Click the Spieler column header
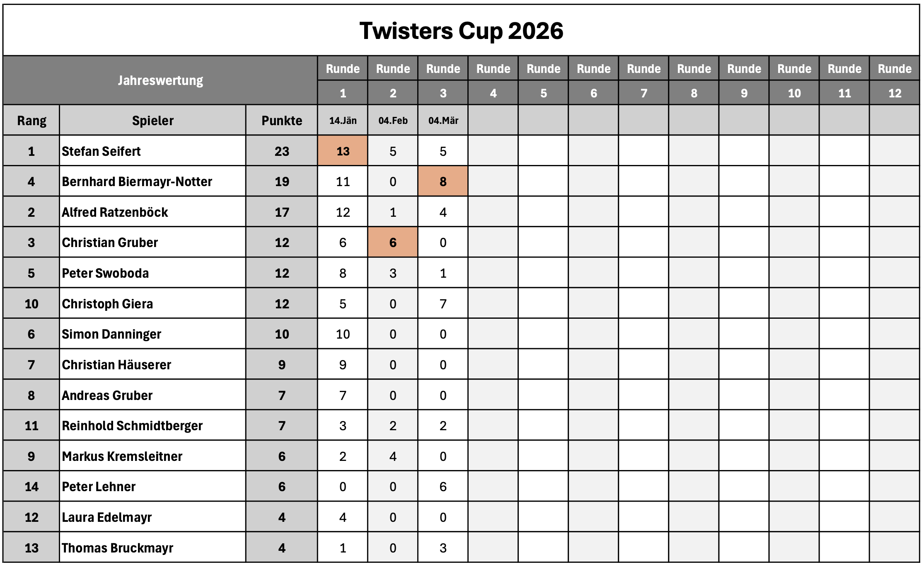The height and width of the screenshot is (567, 924). pyautogui.click(x=152, y=121)
